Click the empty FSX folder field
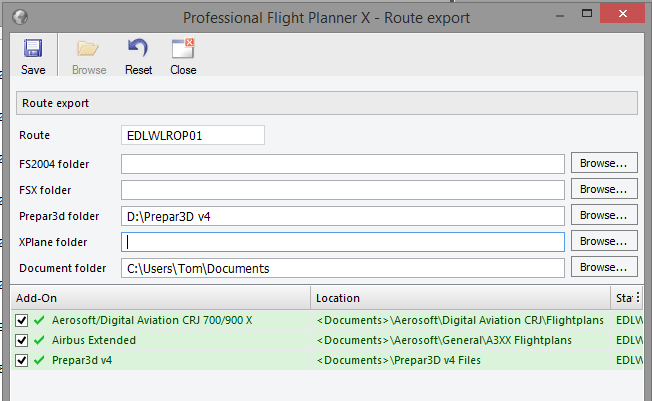This screenshot has width=652, height=401. (343, 190)
